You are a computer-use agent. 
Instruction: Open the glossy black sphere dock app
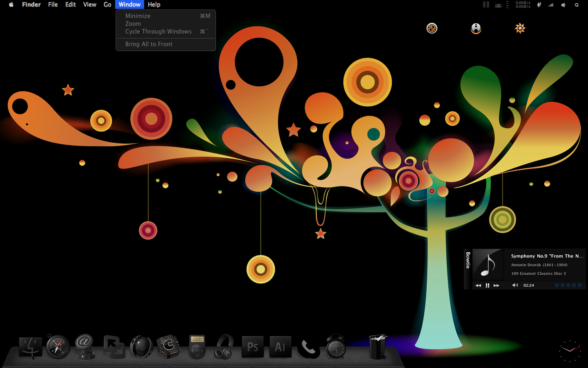point(142,347)
